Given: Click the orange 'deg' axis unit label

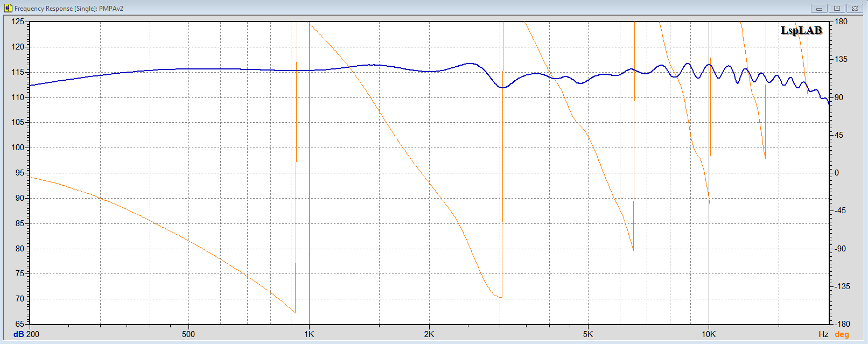Looking at the screenshot, I should tap(842, 334).
